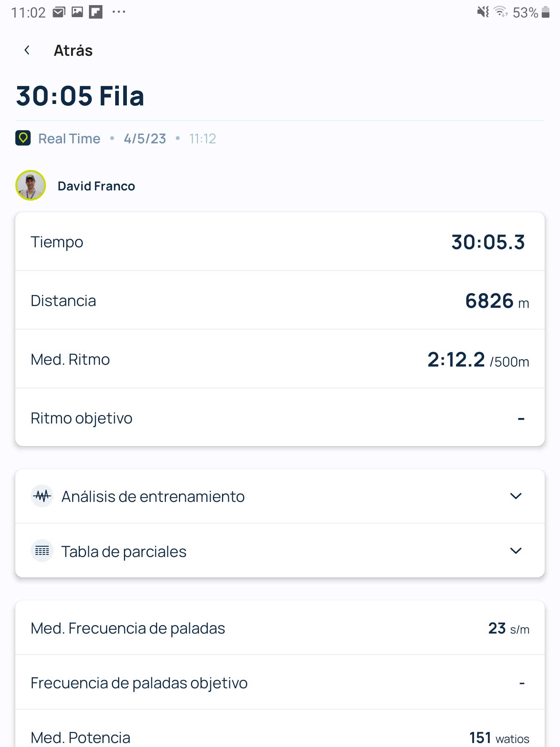
Task: Tap the back arrow chevron
Action: click(x=27, y=50)
